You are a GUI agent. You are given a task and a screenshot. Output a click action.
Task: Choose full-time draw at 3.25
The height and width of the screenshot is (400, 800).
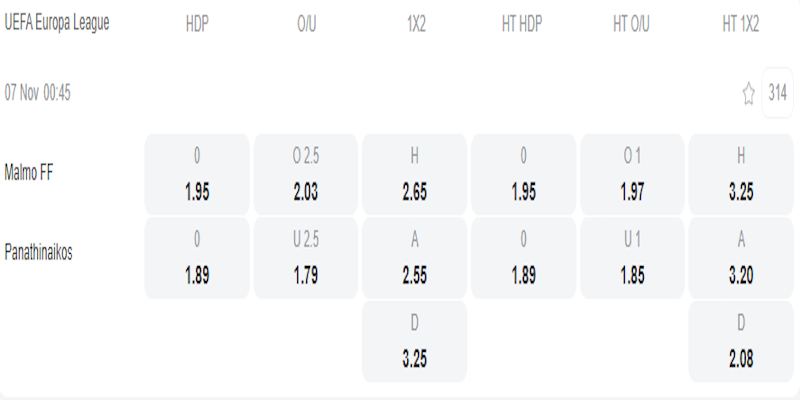(x=415, y=340)
